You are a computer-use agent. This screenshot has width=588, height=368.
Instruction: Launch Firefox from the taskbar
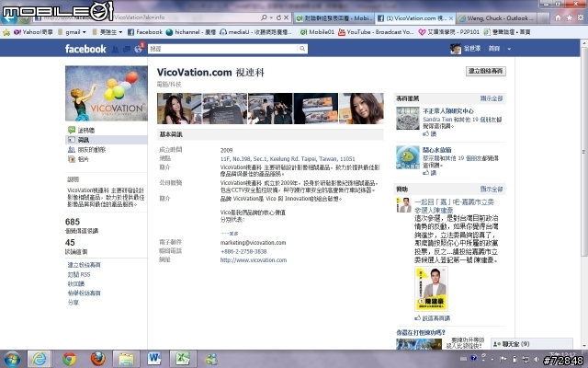tap(98, 359)
